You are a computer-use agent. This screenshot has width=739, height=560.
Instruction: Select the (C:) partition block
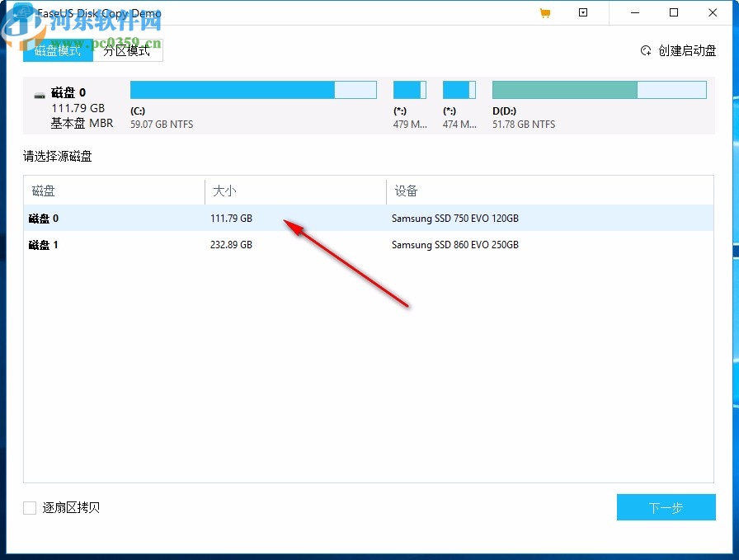(253, 89)
